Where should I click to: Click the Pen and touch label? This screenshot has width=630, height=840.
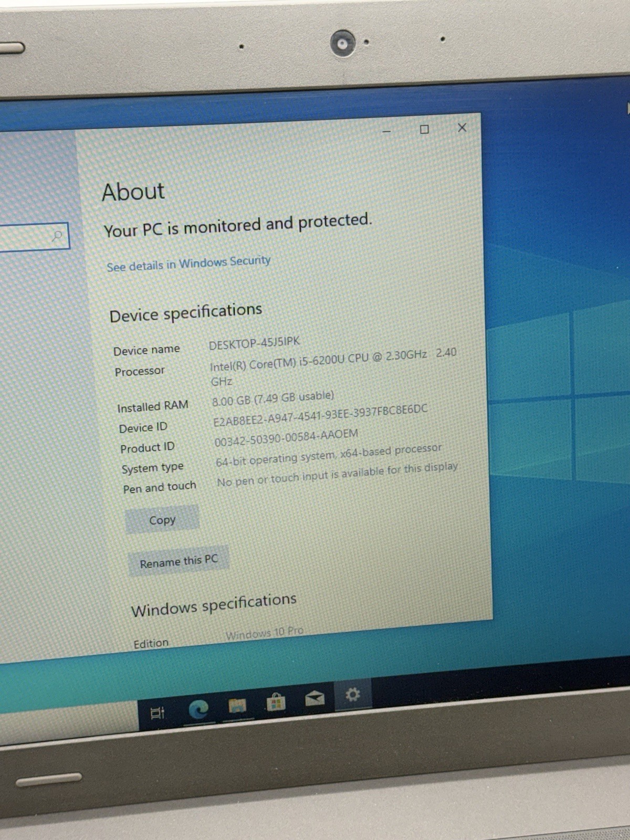160,487
